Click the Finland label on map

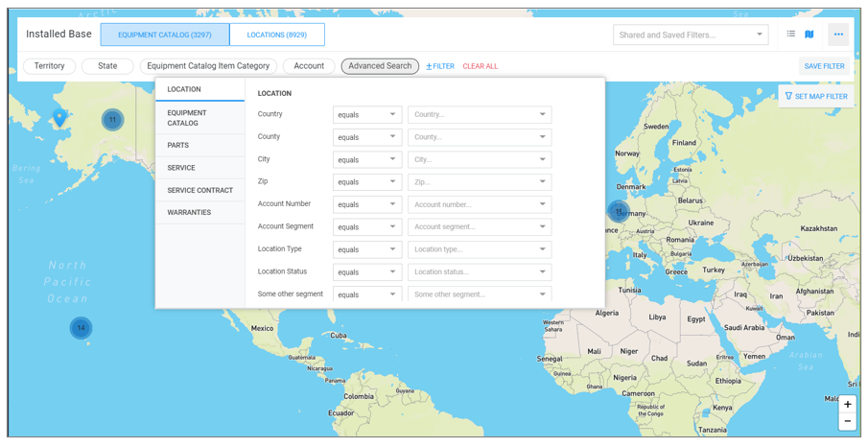point(684,142)
